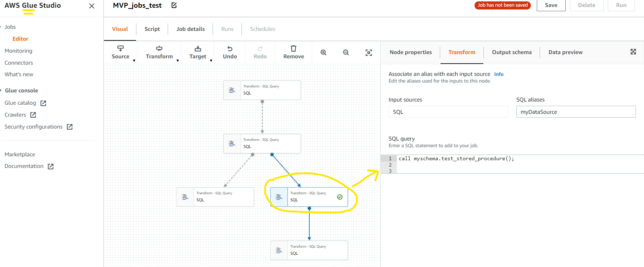Click the Redo toolbar button
644x267 pixels.
pyautogui.click(x=260, y=52)
